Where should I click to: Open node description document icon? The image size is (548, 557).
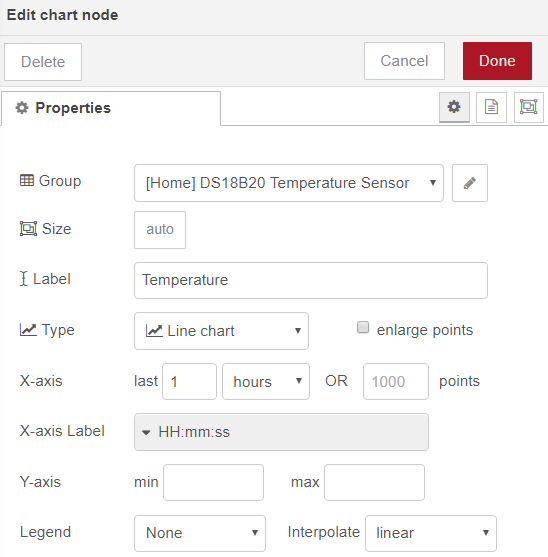point(491,107)
